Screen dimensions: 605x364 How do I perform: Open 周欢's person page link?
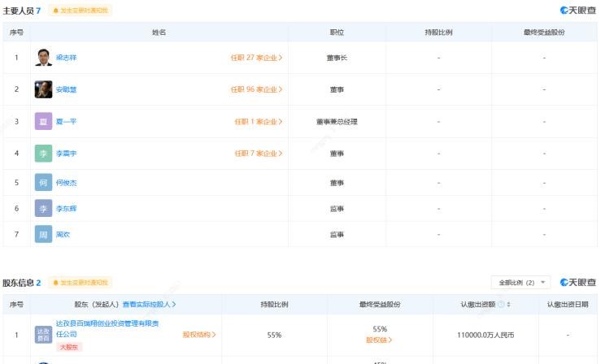pyautogui.click(x=63, y=235)
